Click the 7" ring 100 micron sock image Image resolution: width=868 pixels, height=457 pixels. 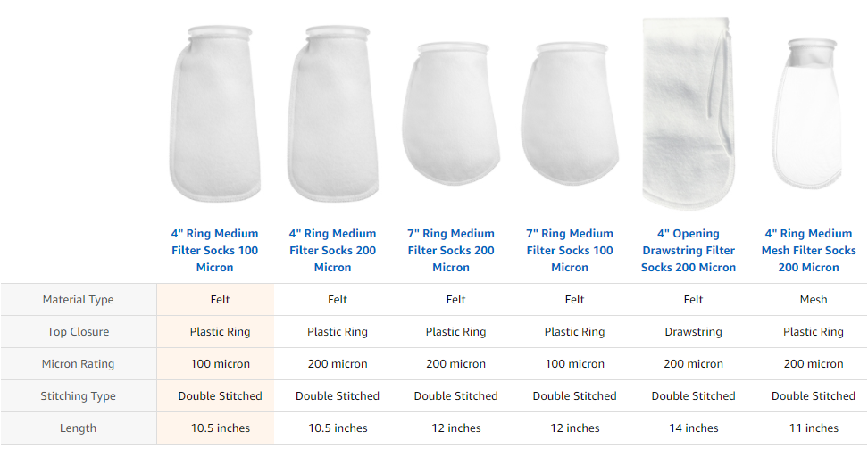coord(570,113)
